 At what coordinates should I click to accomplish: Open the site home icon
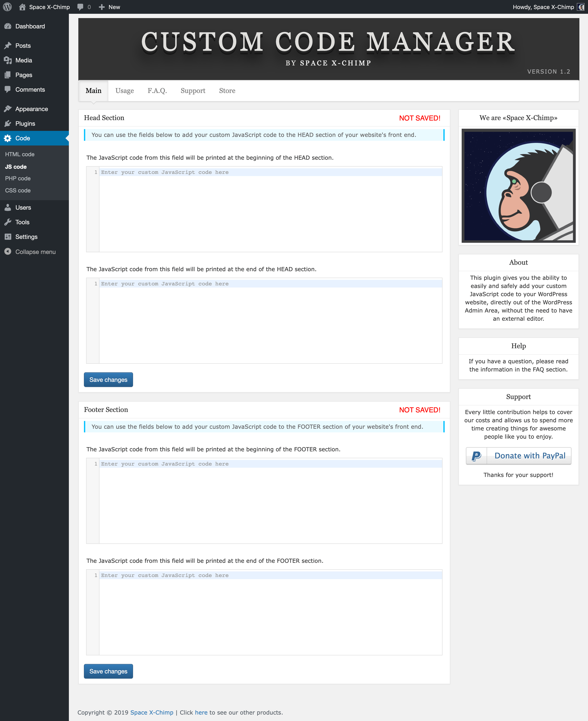22,7
